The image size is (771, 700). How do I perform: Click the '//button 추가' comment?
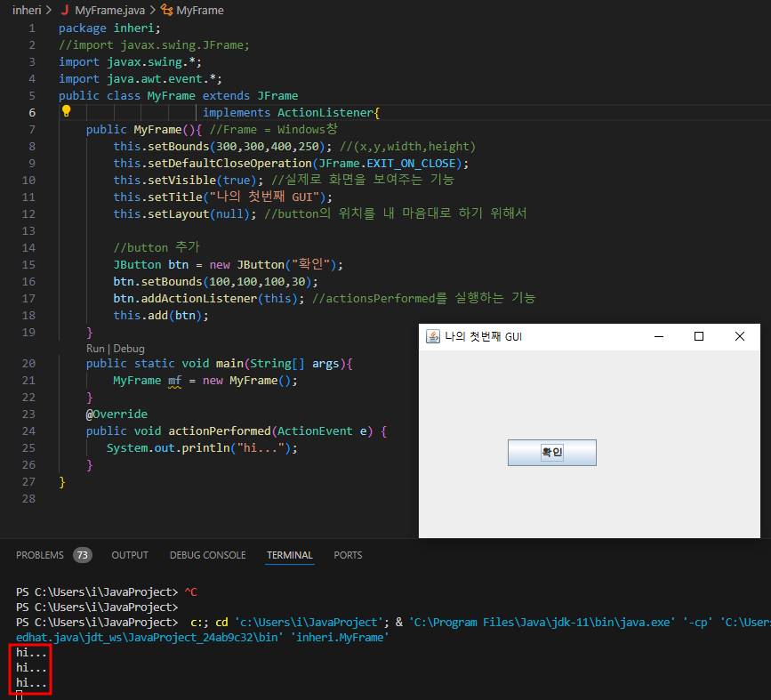point(157,247)
